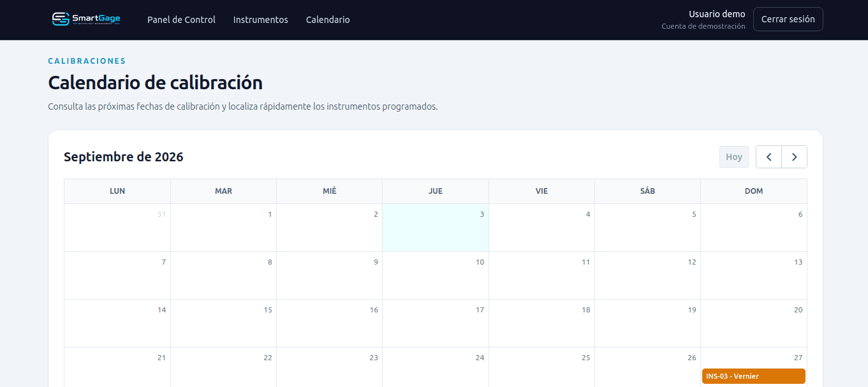Click day number 17
Image resolution: width=868 pixels, height=387 pixels.
480,310
